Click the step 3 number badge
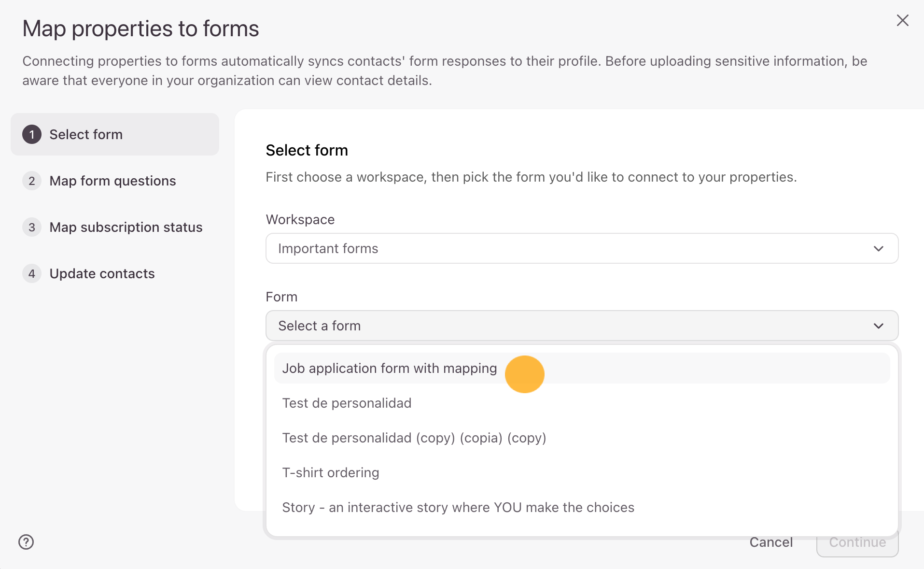The height and width of the screenshot is (569, 924). pyautogui.click(x=32, y=228)
